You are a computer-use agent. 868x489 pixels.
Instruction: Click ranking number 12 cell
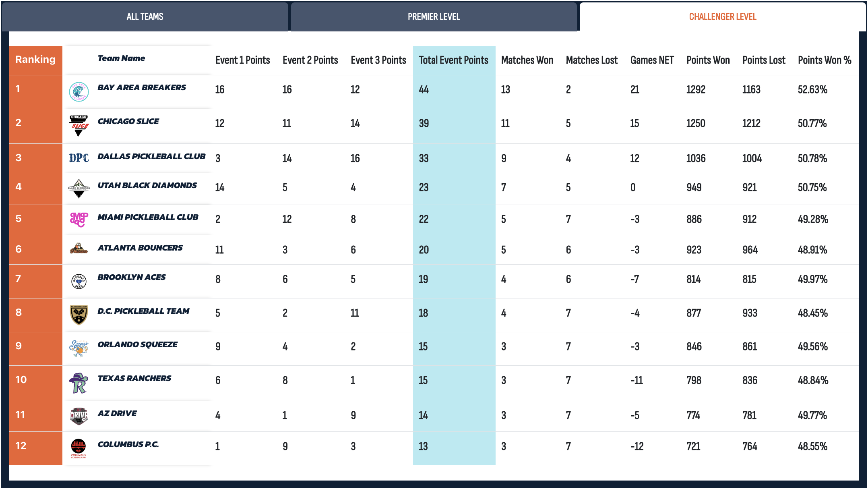[36, 448]
